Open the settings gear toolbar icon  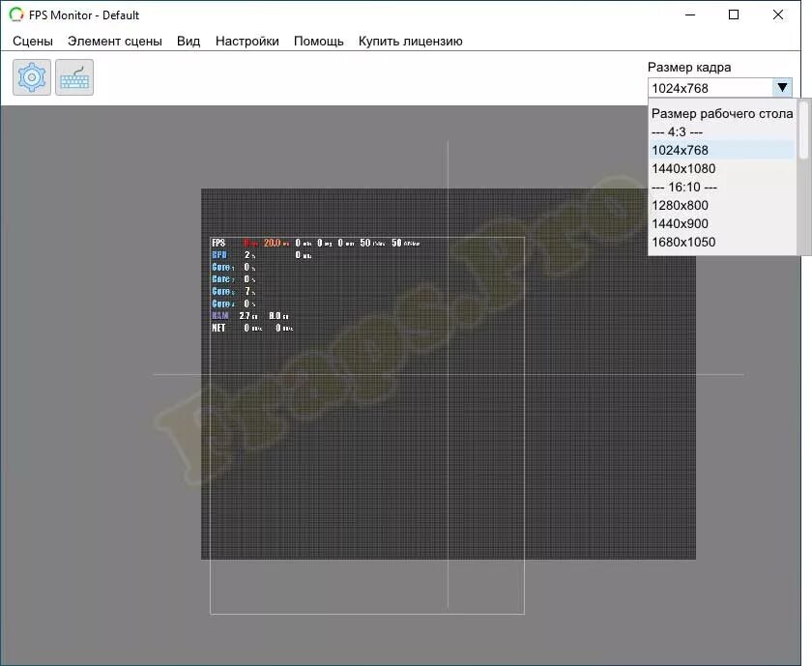[32, 77]
